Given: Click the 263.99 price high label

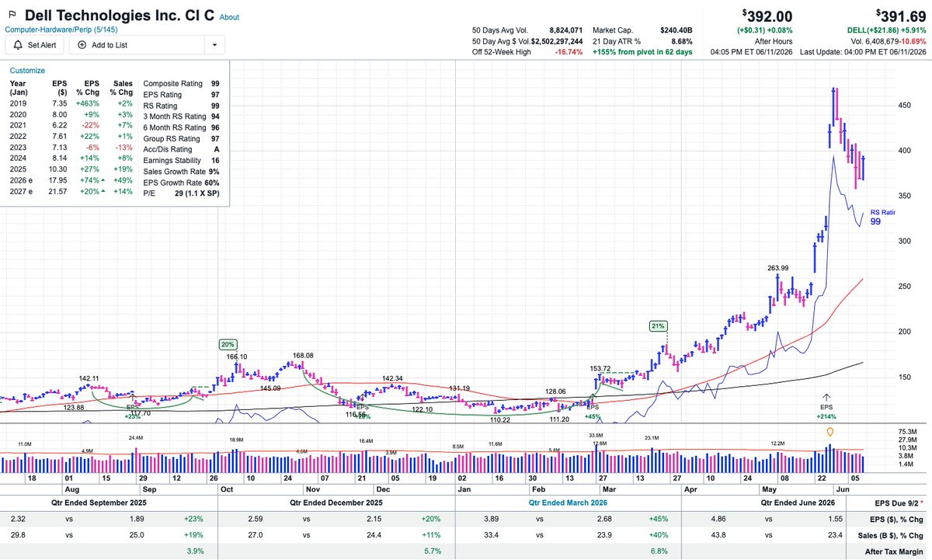Looking at the screenshot, I should pyautogui.click(x=777, y=268).
